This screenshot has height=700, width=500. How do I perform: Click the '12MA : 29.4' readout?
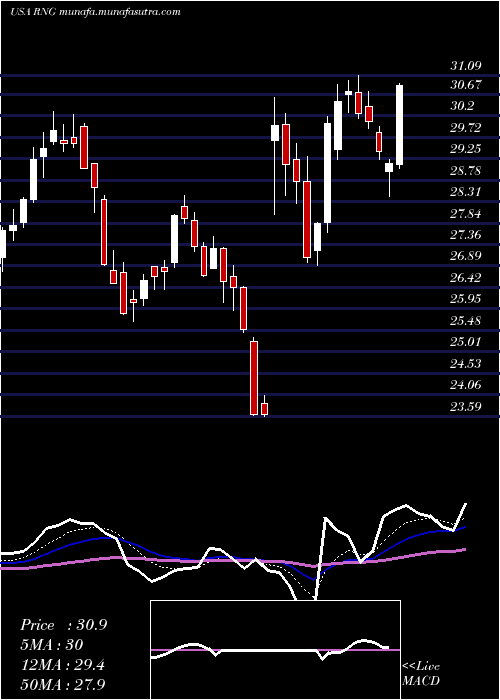(x=62, y=665)
